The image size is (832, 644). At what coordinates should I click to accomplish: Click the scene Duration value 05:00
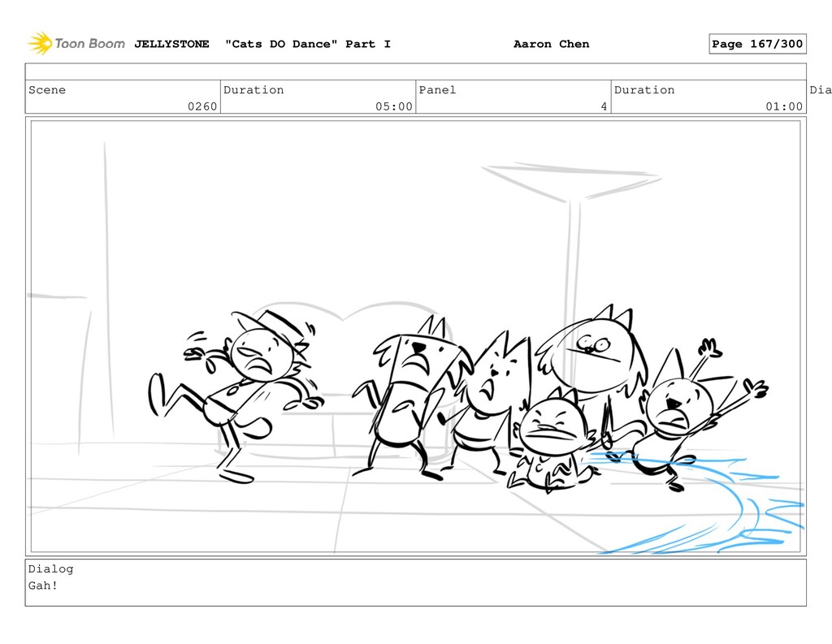(x=394, y=106)
